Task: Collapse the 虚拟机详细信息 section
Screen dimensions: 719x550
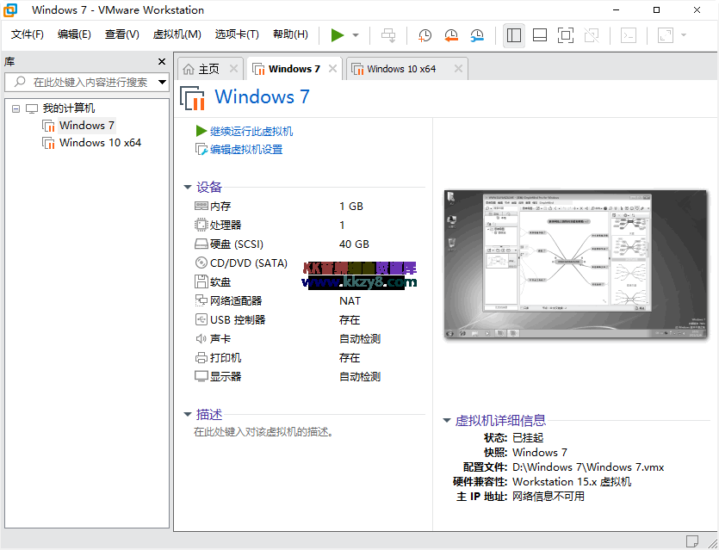Action: click(x=447, y=421)
